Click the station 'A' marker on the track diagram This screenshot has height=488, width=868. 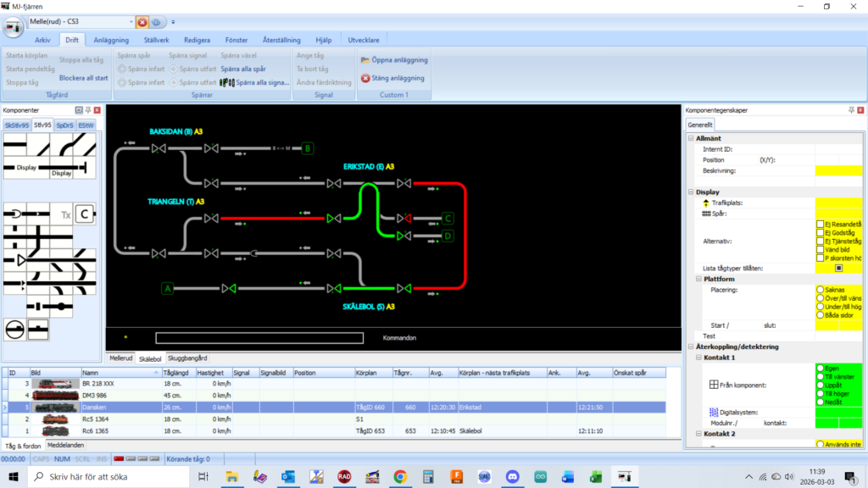[x=168, y=288]
